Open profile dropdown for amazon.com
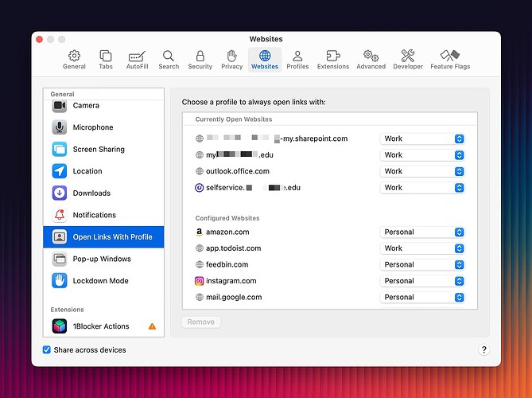 click(x=421, y=232)
